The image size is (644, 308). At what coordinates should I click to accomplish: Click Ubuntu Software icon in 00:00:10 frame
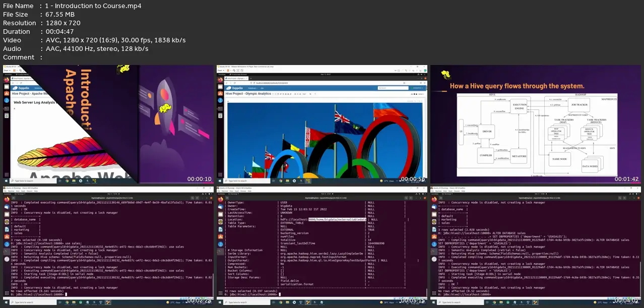click(7, 93)
